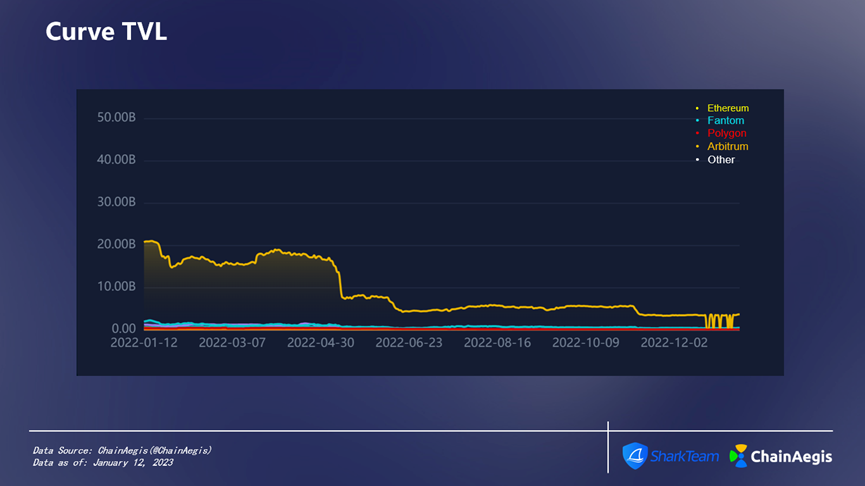
Task: Click the Data Source ChainAegis text
Action: [122, 451]
